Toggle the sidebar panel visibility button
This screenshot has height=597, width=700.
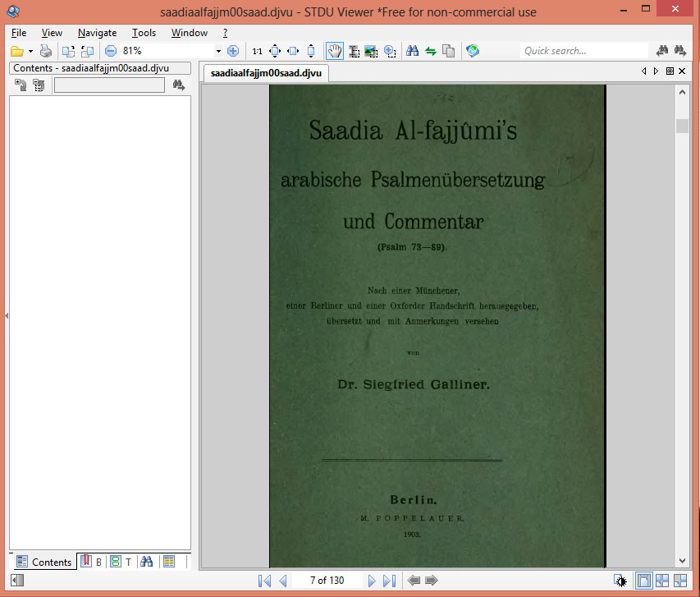tap(17, 581)
